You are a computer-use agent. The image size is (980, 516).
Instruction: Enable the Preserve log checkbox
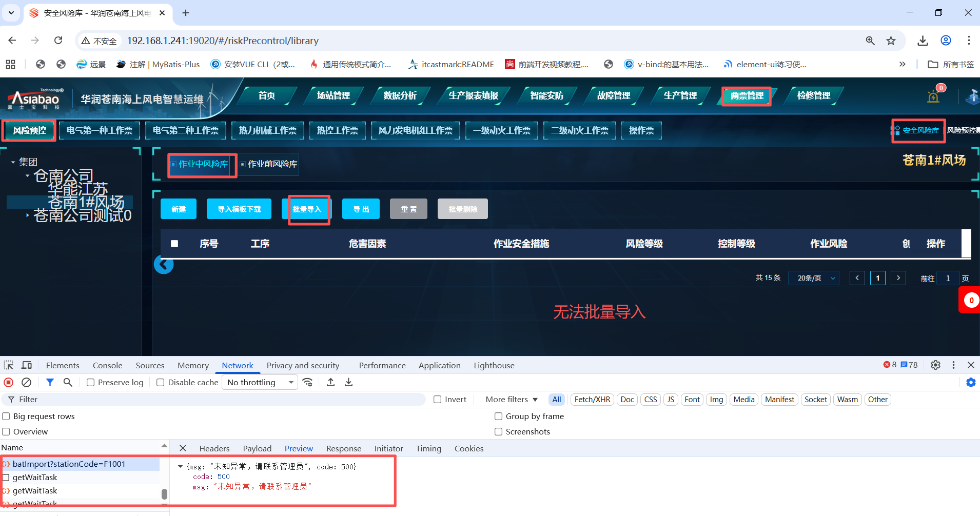tap(91, 383)
